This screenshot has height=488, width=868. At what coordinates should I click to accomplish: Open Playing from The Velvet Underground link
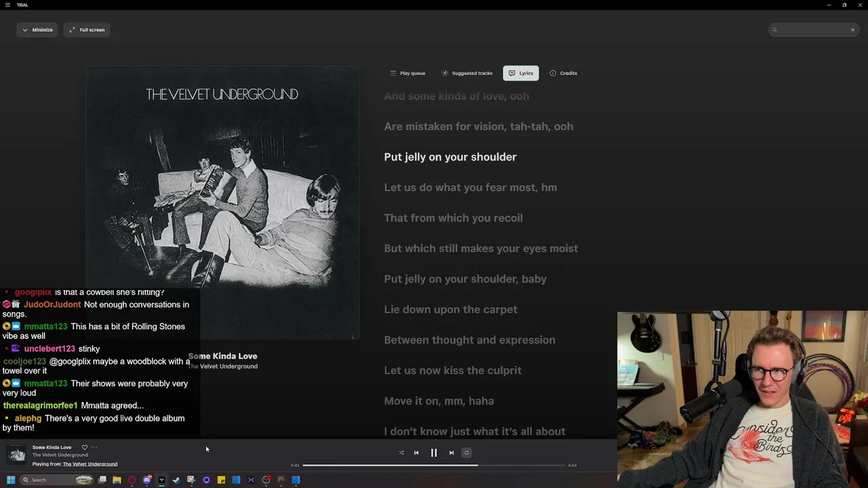coord(90,464)
